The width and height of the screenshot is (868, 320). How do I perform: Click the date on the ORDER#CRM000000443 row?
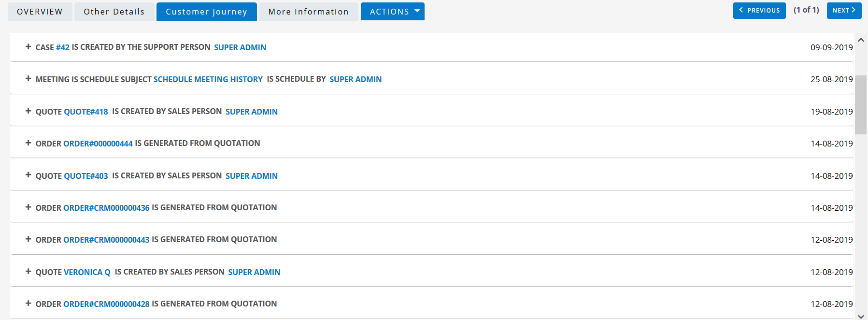[832, 240]
